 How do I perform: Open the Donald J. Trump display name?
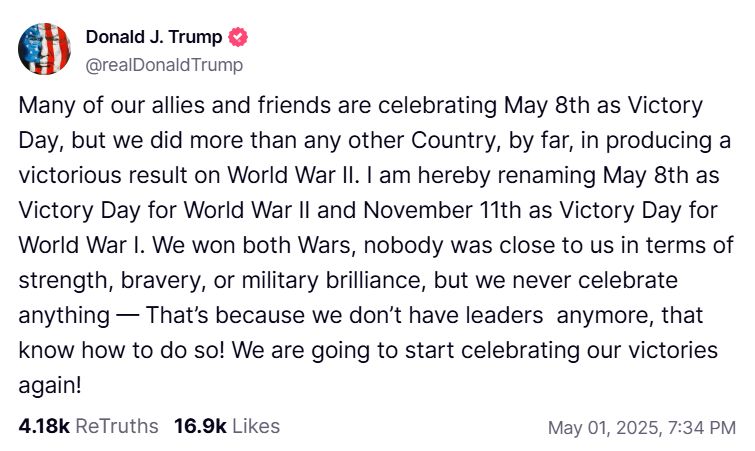(x=155, y=38)
